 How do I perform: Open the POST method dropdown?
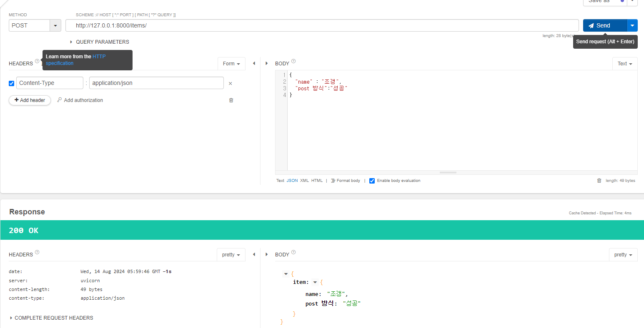(x=55, y=25)
